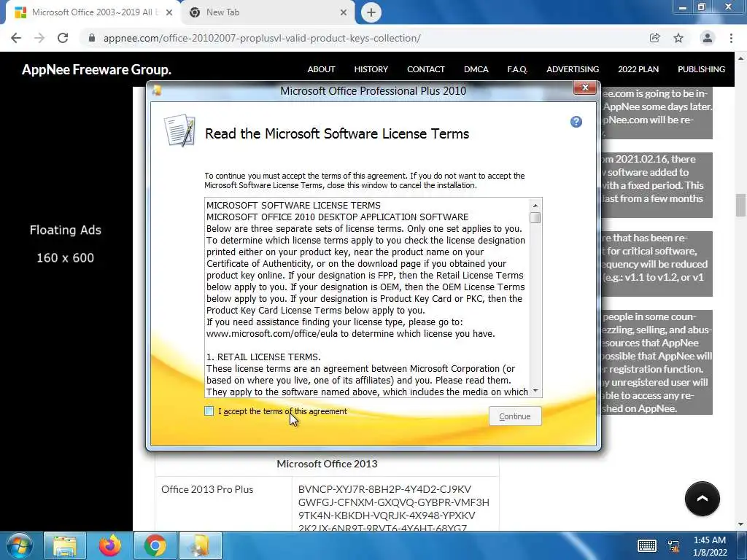Click the Office installer taskbar icon
The height and width of the screenshot is (560, 747).
tap(201, 545)
